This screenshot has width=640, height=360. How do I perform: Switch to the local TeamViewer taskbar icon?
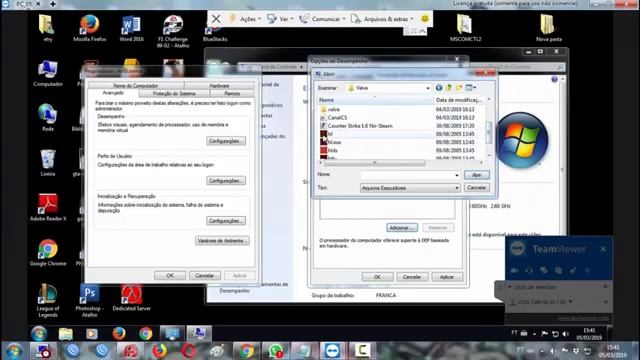[332, 351]
